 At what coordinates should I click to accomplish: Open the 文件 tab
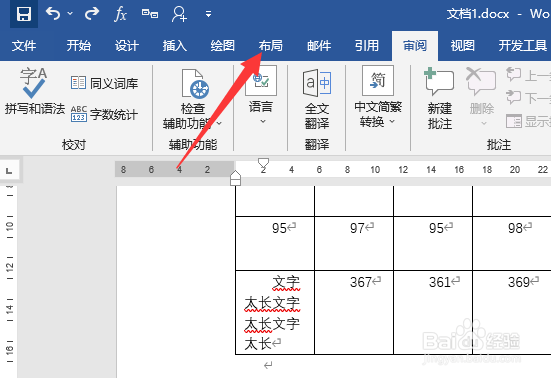pyautogui.click(x=24, y=46)
